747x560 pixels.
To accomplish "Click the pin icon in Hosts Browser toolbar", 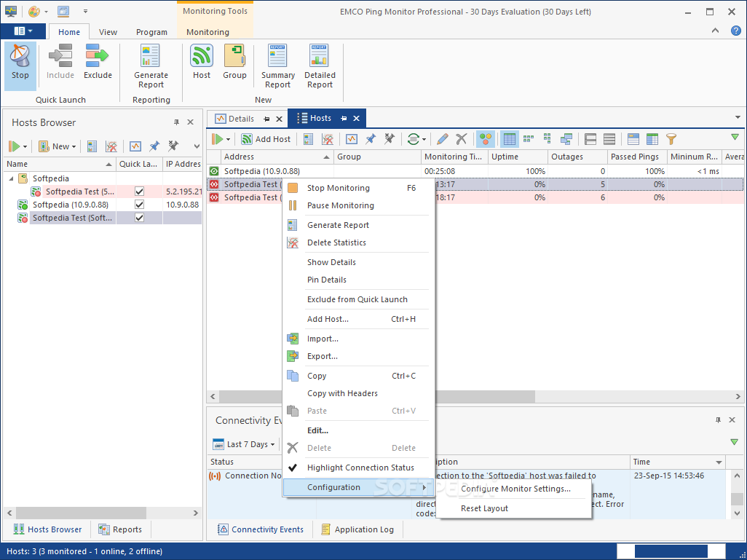I will point(154,146).
